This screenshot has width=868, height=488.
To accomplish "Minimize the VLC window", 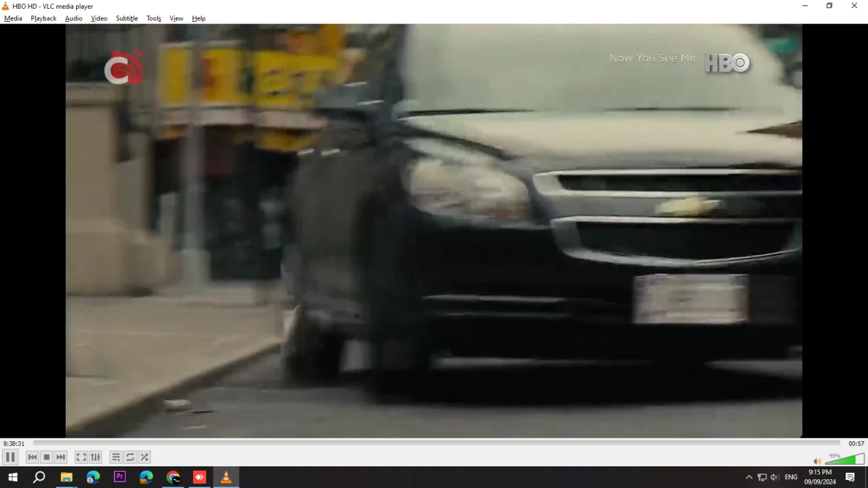I will [805, 6].
